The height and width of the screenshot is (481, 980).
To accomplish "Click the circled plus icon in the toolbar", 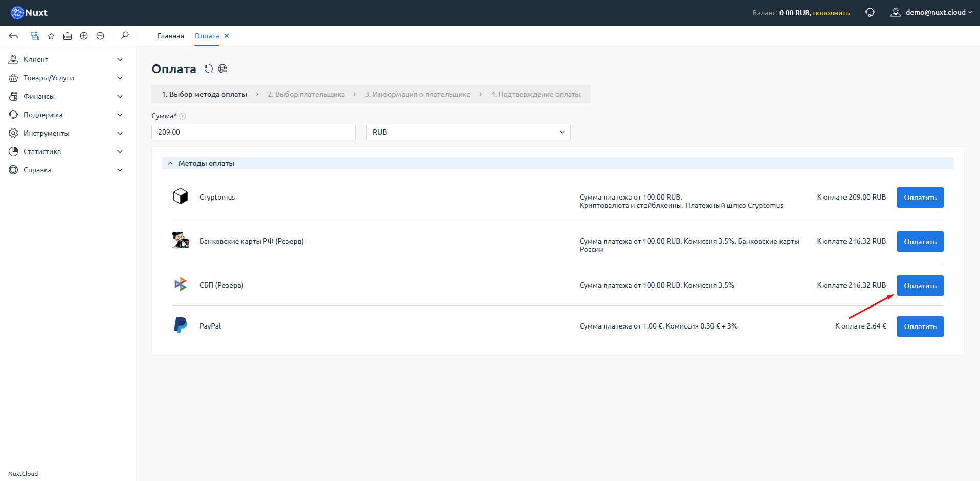I will [x=84, y=36].
